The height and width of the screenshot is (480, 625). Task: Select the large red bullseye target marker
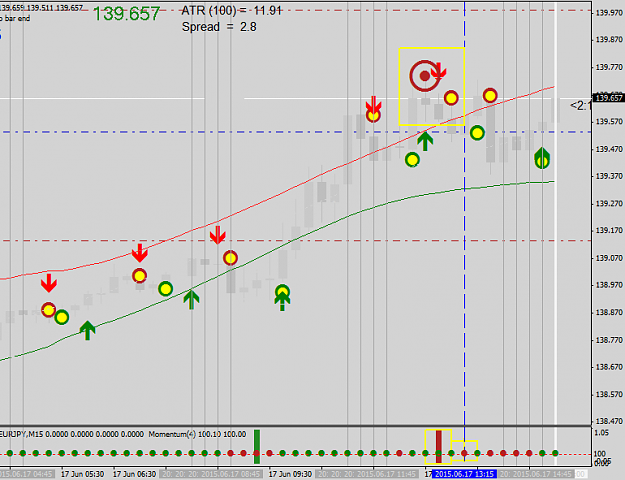(x=425, y=76)
